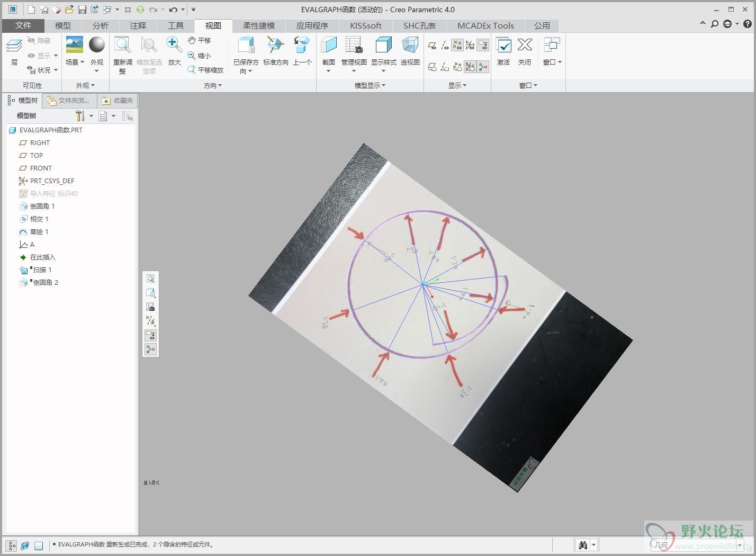Image resolution: width=756 pixels, height=556 pixels.
Task: Select PRT_CSYS_DEF in model tree
Action: [52, 181]
